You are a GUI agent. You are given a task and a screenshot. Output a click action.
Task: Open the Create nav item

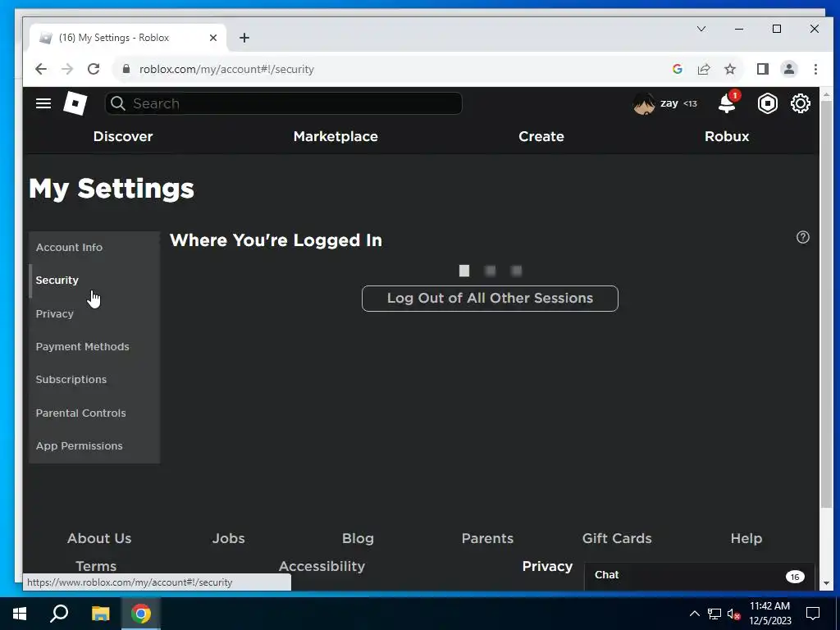541,137
